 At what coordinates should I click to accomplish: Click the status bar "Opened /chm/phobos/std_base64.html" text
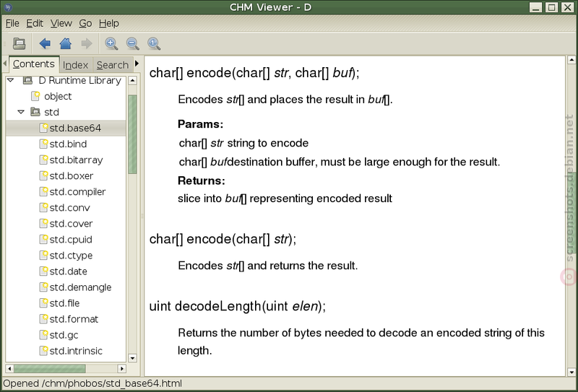tap(92, 383)
